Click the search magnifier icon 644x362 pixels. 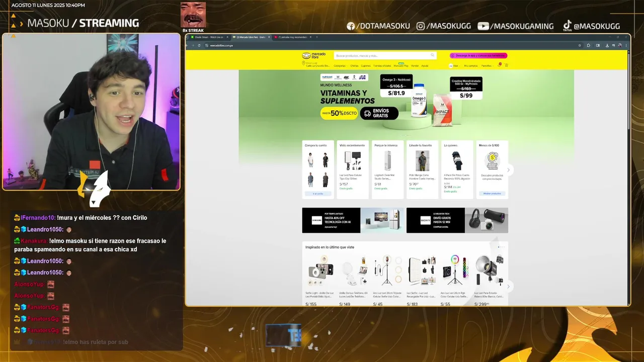coord(432,55)
